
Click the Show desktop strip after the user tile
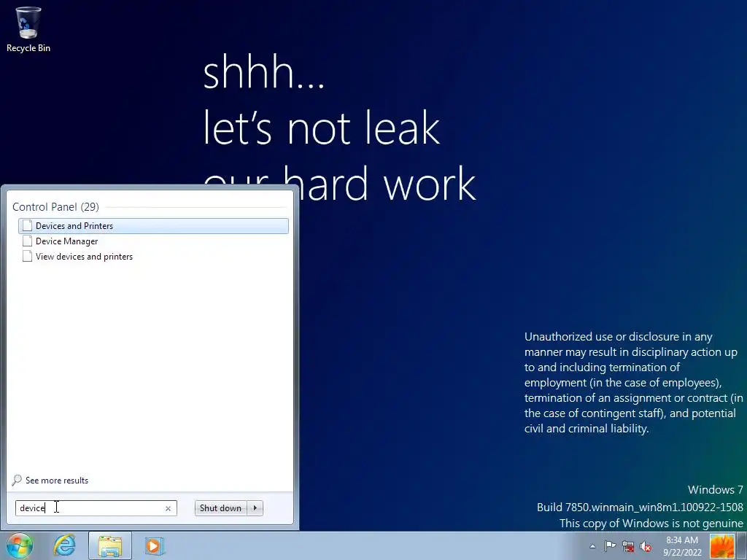click(741, 546)
